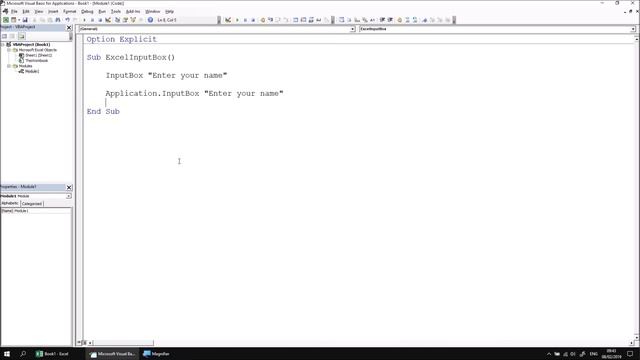640x360 pixels.
Task: Open the Project Explorer via its toolbar icon
Action: [117, 20]
